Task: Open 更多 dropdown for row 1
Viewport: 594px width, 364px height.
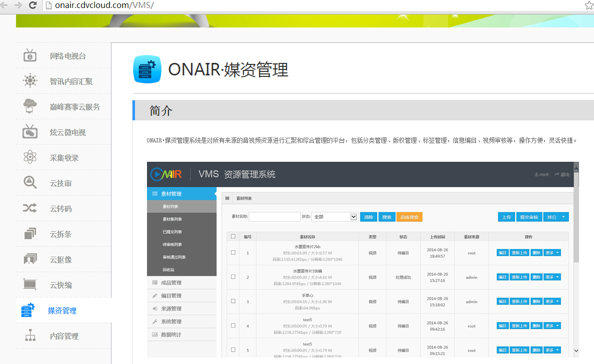Action: click(x=552, y=253)
